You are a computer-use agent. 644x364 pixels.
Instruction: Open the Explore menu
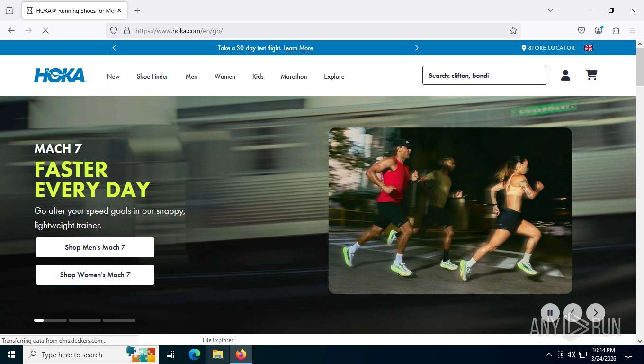tap(334, 76)
